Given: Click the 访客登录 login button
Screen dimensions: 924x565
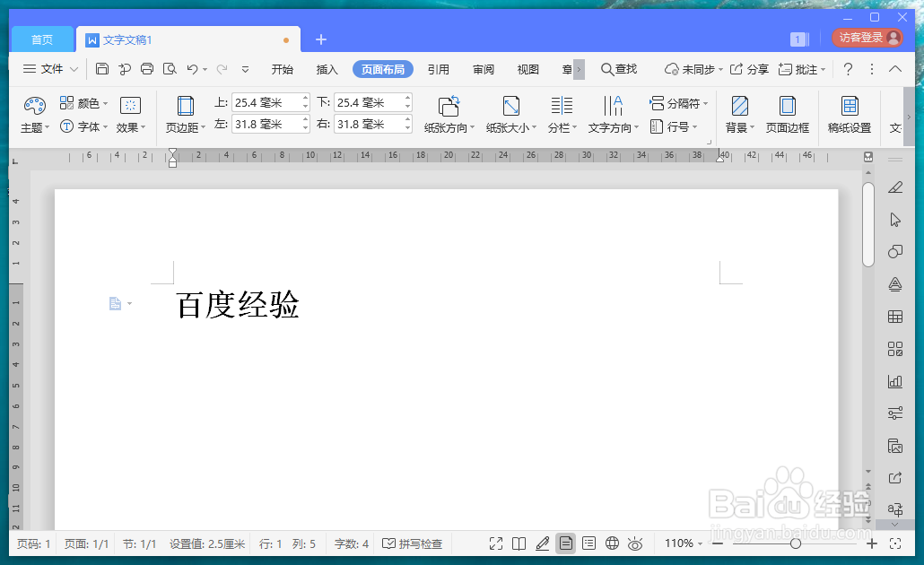Looking at the screenshot, I should 865,39.
